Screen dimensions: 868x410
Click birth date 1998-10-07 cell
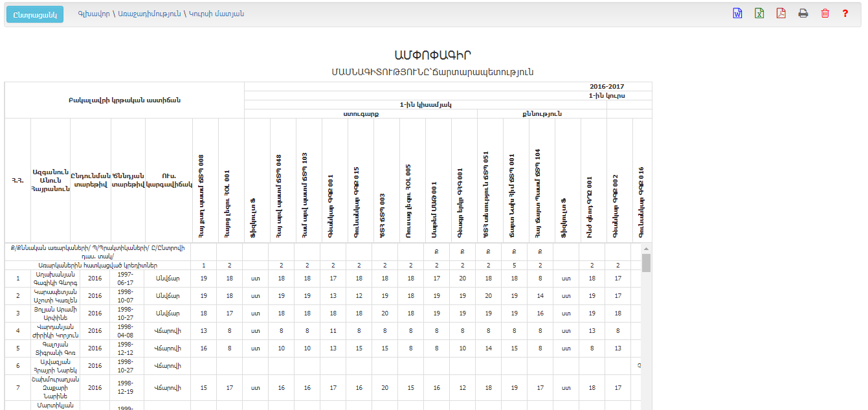coord(128,296)
